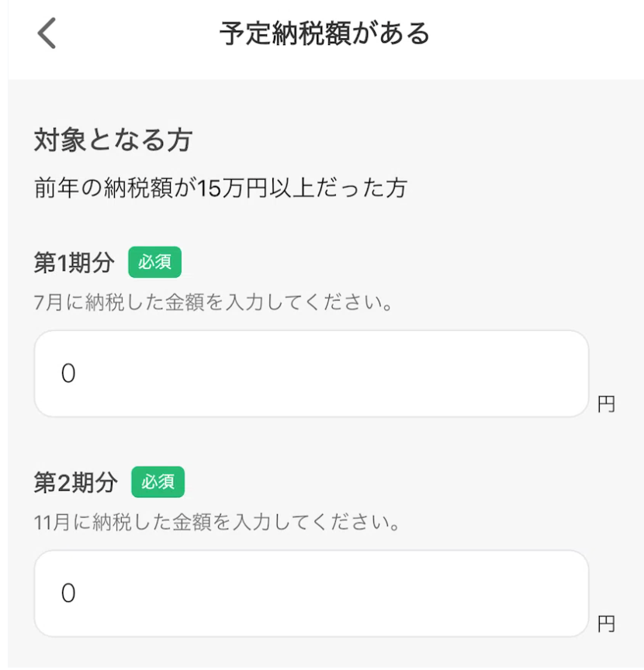Click the 円 unit after 第1期分 field

pyautogui.click(x=606, y=404)
